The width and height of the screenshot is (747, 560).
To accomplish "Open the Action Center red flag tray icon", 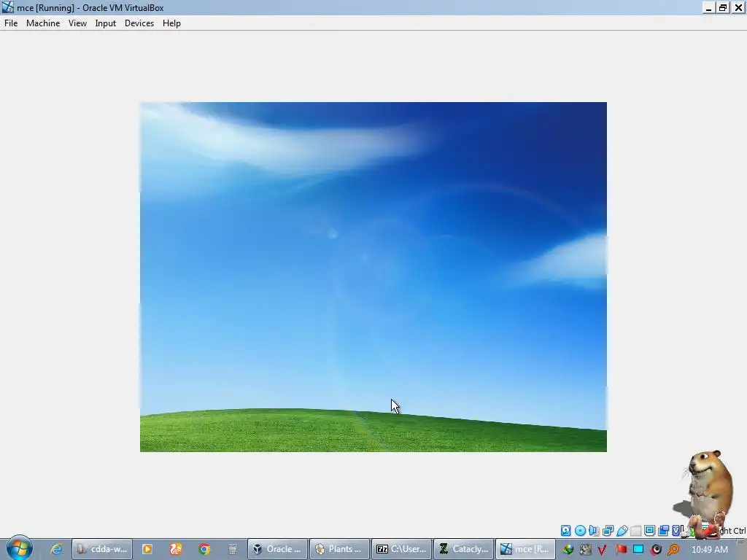I will pyautogui.click(x=621, y=550).
